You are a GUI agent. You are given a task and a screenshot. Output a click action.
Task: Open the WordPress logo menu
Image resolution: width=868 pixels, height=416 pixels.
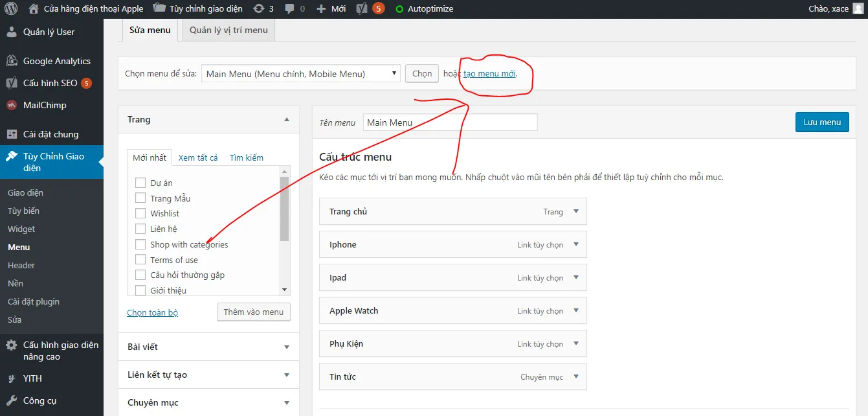click(x=10, y=9)
